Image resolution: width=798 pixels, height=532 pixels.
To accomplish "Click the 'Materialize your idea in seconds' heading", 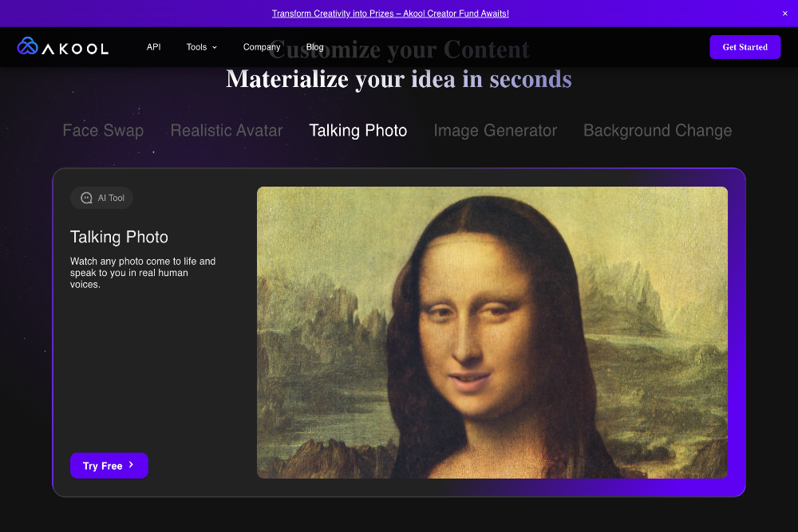I will [398, 79].
